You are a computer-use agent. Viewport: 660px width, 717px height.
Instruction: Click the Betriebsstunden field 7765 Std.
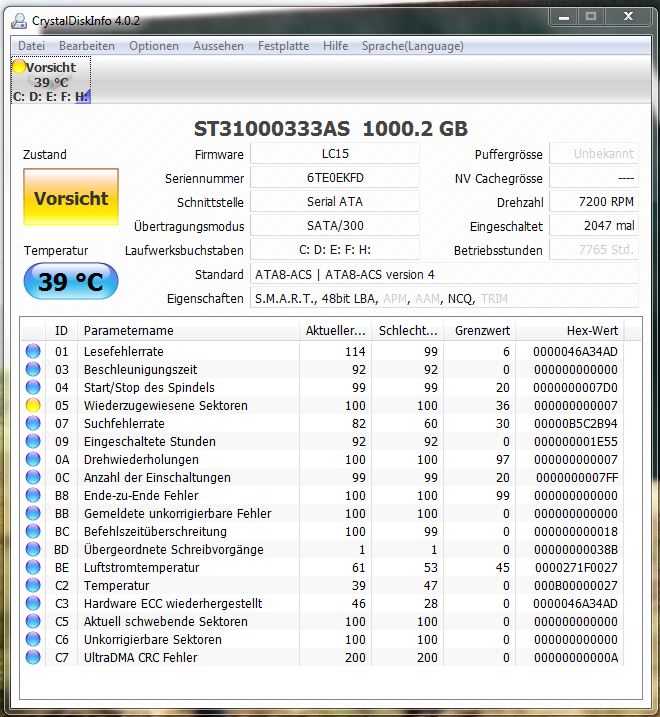coord(594,250)
